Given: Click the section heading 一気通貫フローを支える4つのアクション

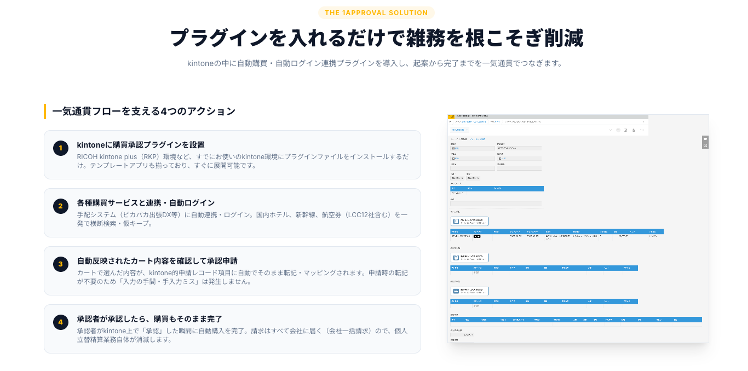Looking at the screenshot, I should [144, 112].
